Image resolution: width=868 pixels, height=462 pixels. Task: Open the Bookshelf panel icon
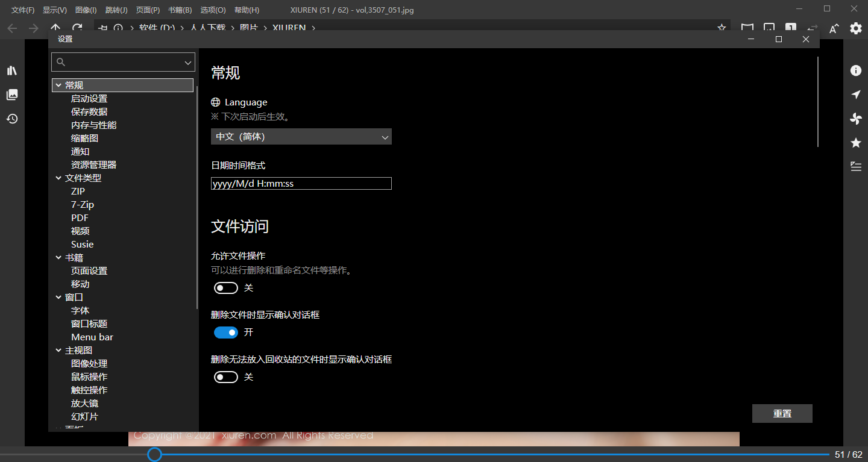[x=11, y=70]
